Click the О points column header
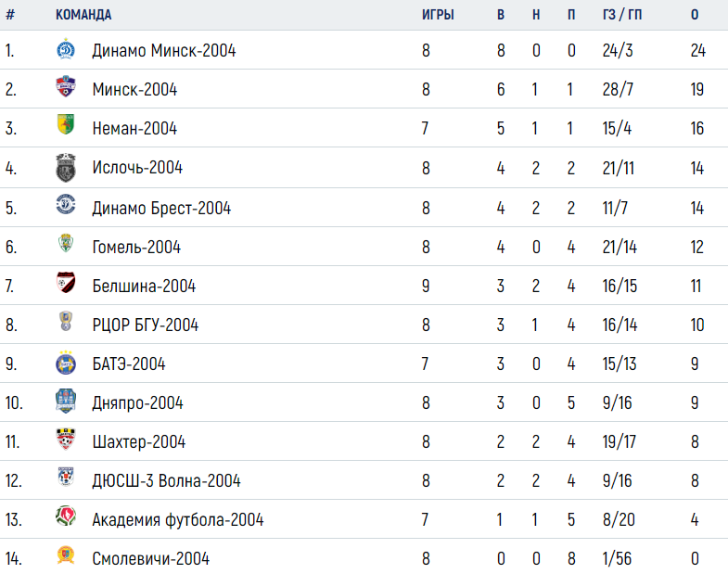This screenshot has width=728, height=574. click(x=695, y=15)
